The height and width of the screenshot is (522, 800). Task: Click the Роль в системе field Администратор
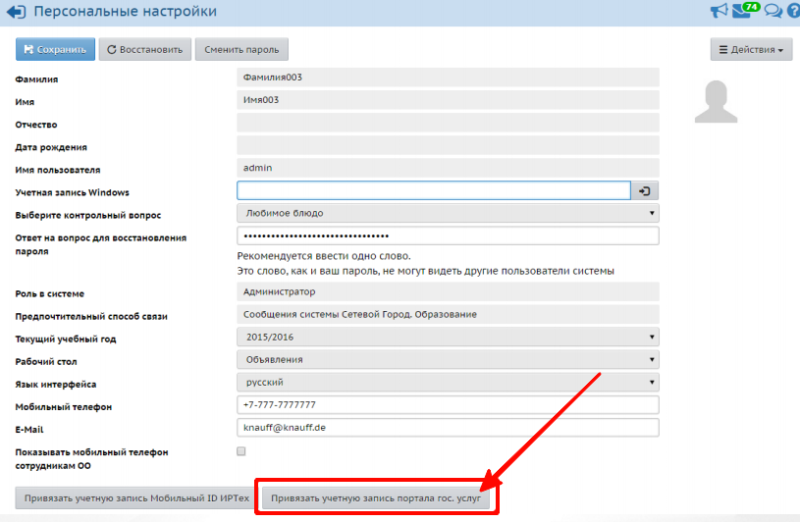click(x=448, y=292)
